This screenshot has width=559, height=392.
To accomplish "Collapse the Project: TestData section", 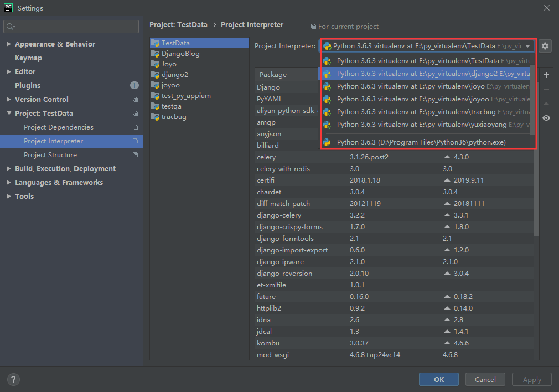I will [x=8, y=113].
